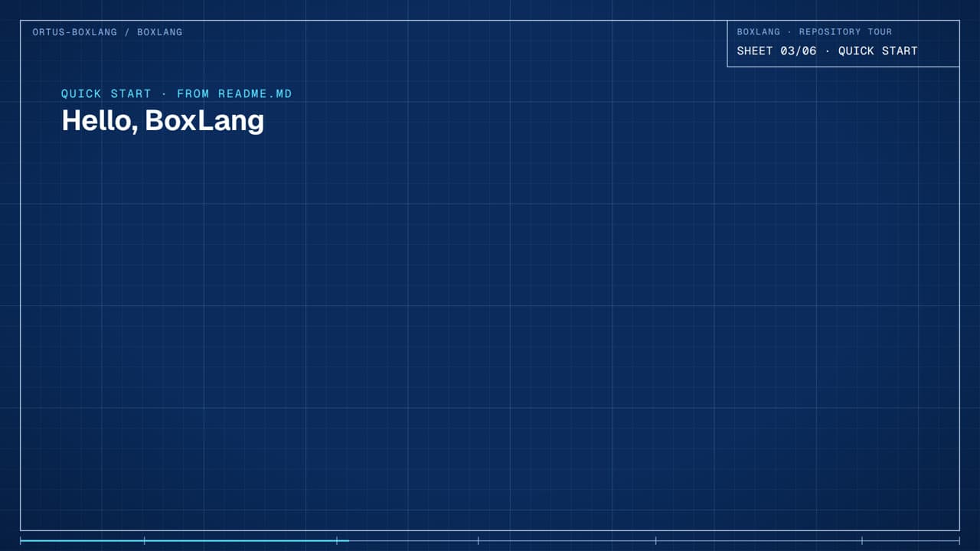Click the "BOXLANG · REPOSITORY TOUR" label
980x551 pixels.
815,32
